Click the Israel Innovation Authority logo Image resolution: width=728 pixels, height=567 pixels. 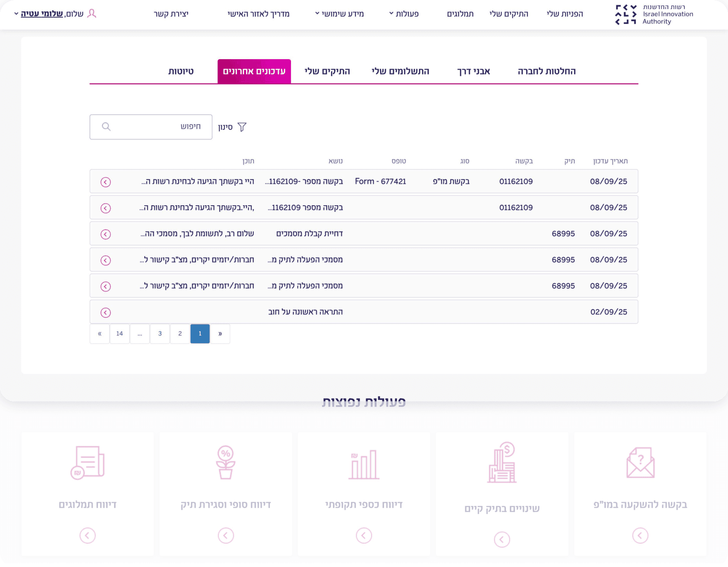[654, 14]
